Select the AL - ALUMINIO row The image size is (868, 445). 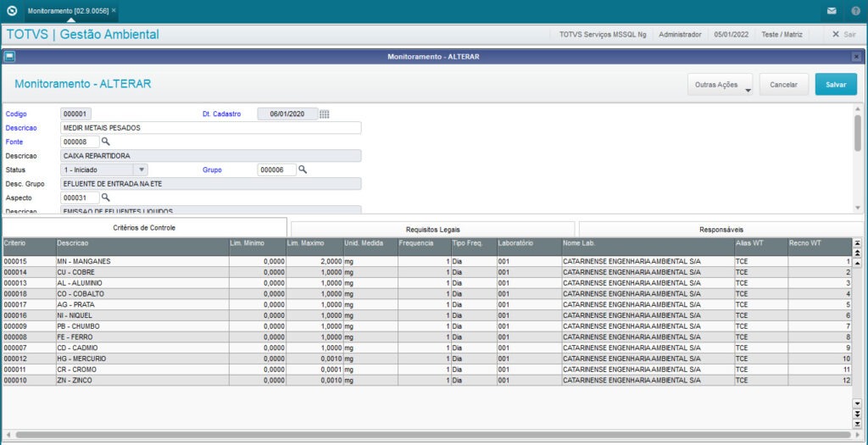point(427,283)
